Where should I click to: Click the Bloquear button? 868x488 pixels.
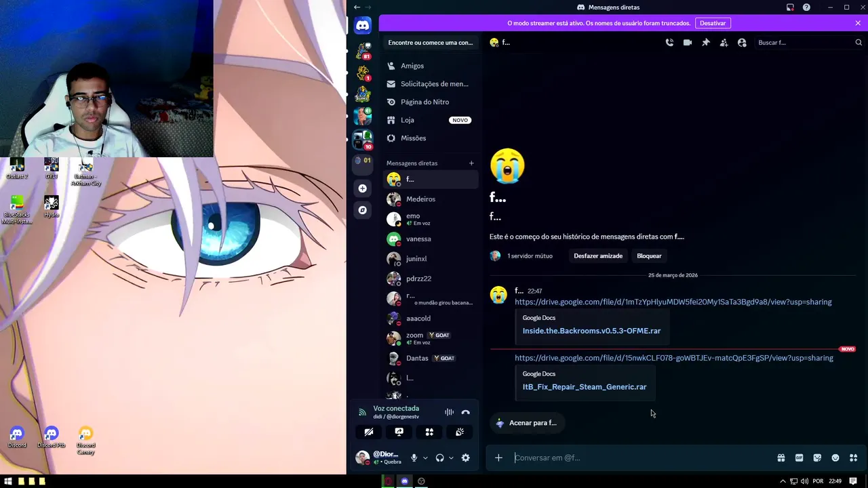[x=649, y=256]
